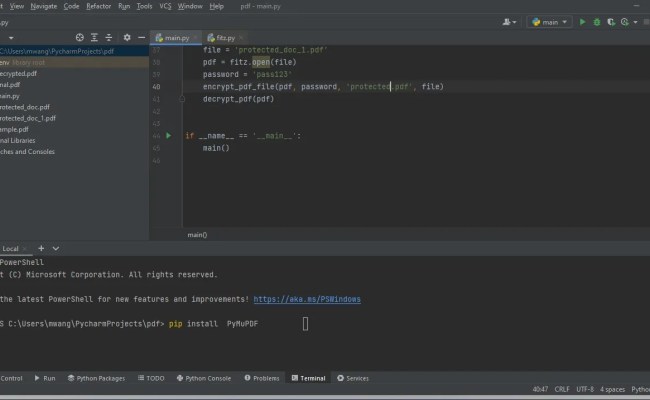Click the main() call on line 45
Image resolution: width=650 pixels, height=400 pixels.
click(216, 148)
